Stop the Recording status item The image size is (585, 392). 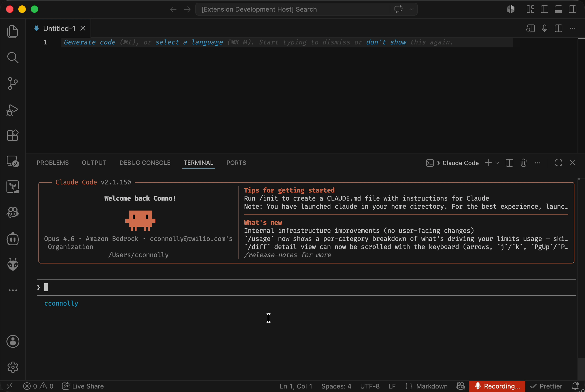click(x=497, y=386)
